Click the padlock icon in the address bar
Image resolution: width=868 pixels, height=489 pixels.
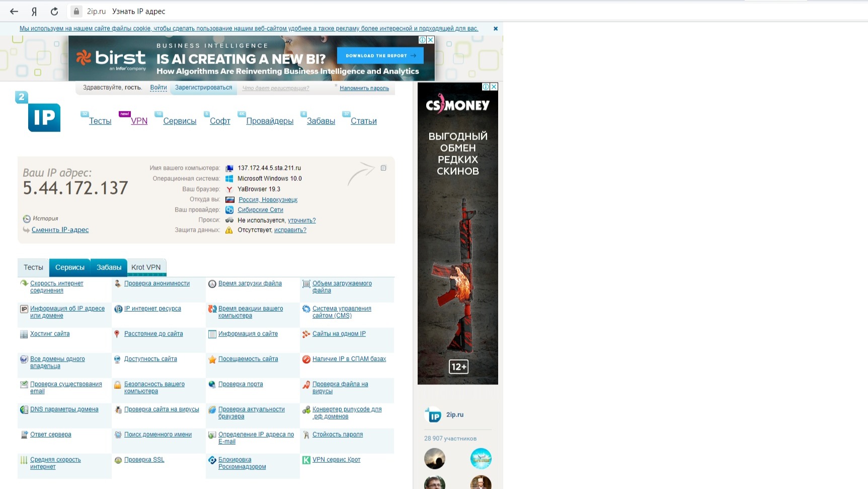point(76,11)
